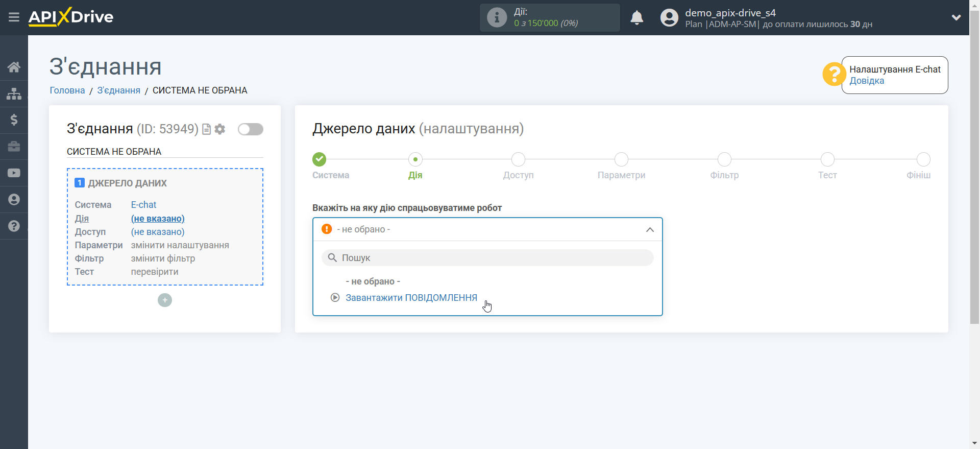Image resolution: width=980 pixels, height=449 pixels.
Task: Collapse the action selection dropdown
Action: (x=649, y=230)
